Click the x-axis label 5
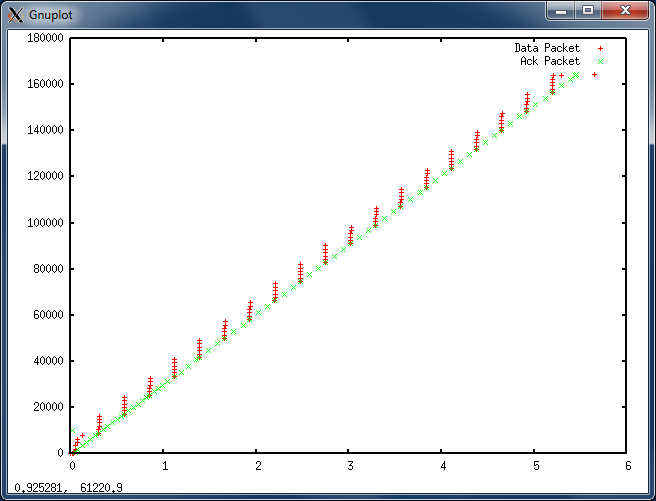Image resolution: width=656 pixels, height=501 pixels. tap(536, 465)
